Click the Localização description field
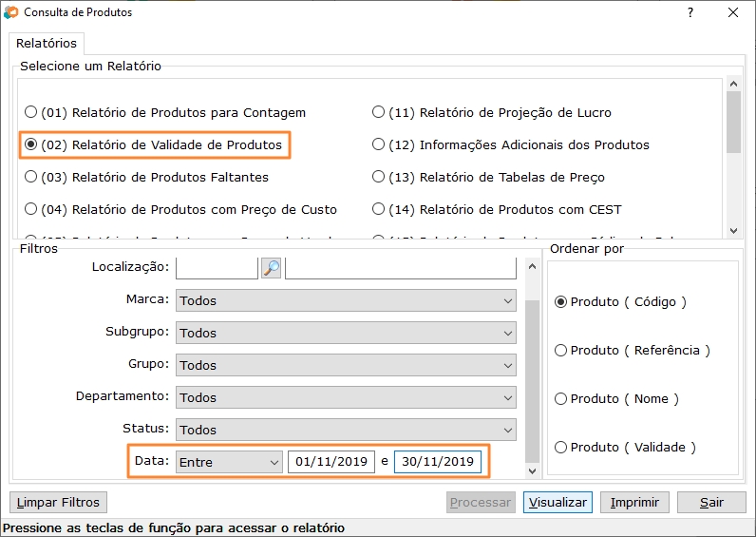756x537 pixels. (401, 268)
